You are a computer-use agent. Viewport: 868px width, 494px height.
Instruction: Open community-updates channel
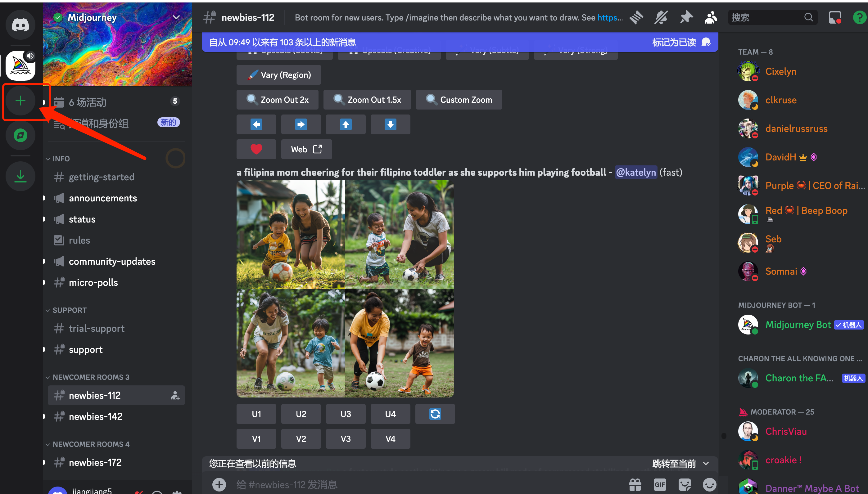point(116,261)
